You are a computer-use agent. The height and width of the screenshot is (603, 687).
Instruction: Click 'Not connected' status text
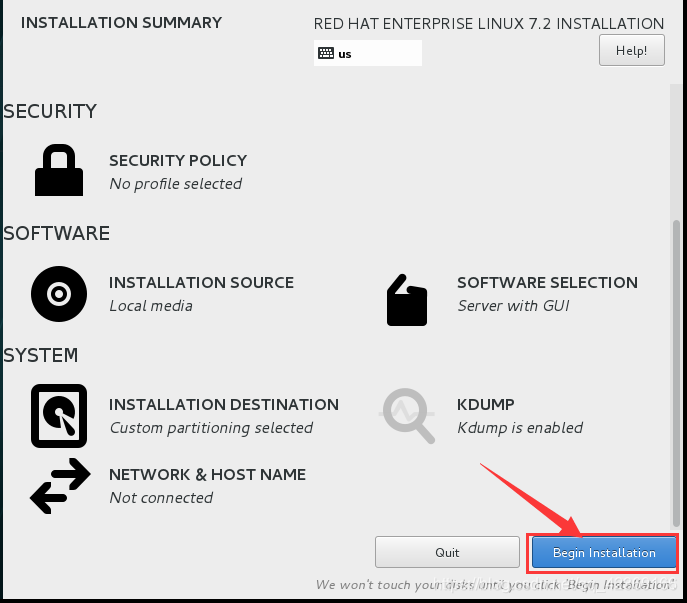[x=161, y=498]
